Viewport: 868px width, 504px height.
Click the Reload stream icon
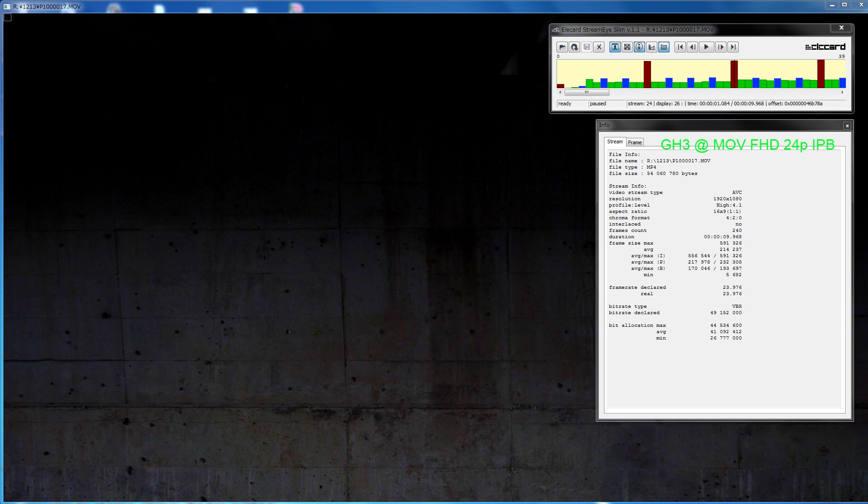(574, 47)
